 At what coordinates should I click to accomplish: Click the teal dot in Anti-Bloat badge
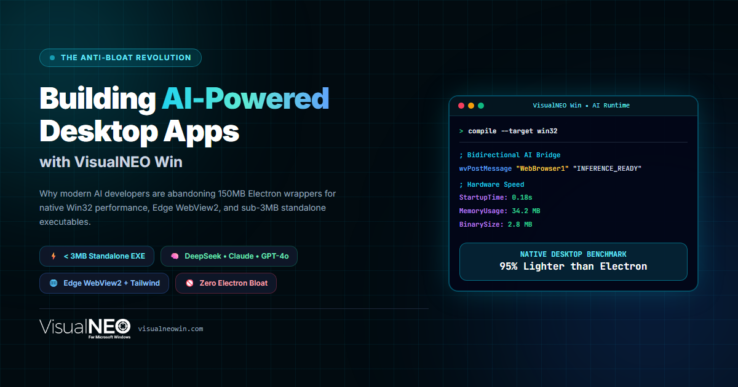pos(52,57)
